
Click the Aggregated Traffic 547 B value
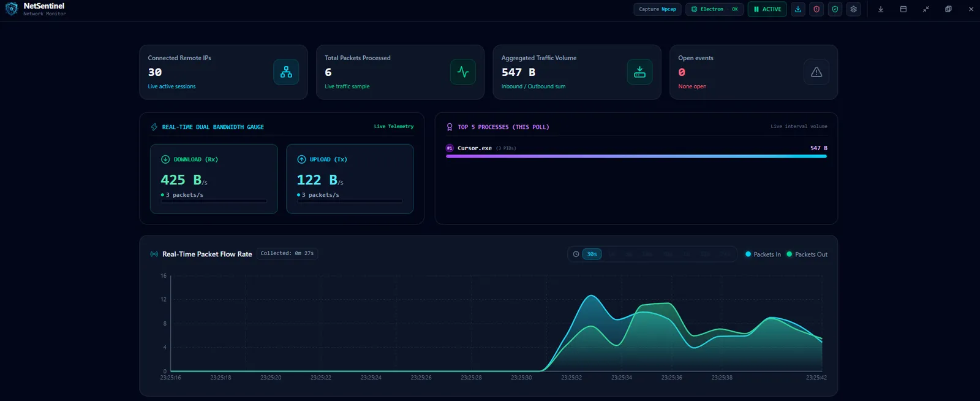518,72
